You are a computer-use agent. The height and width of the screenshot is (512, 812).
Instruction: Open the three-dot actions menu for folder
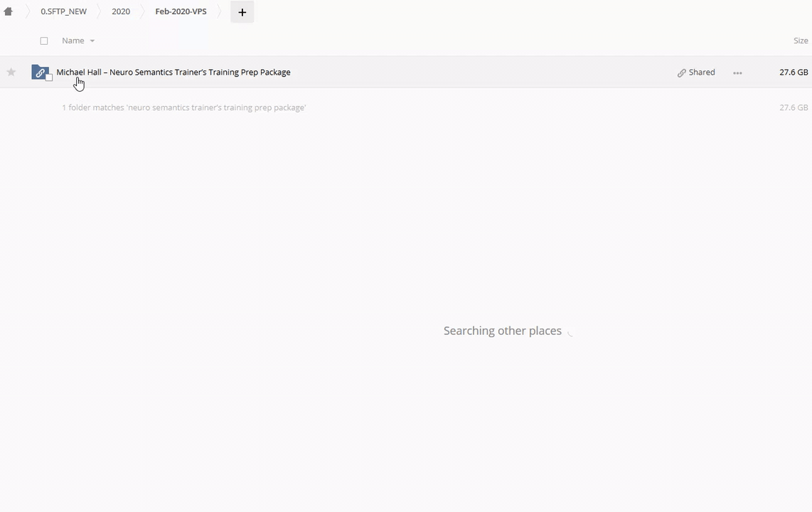point(737,73)
